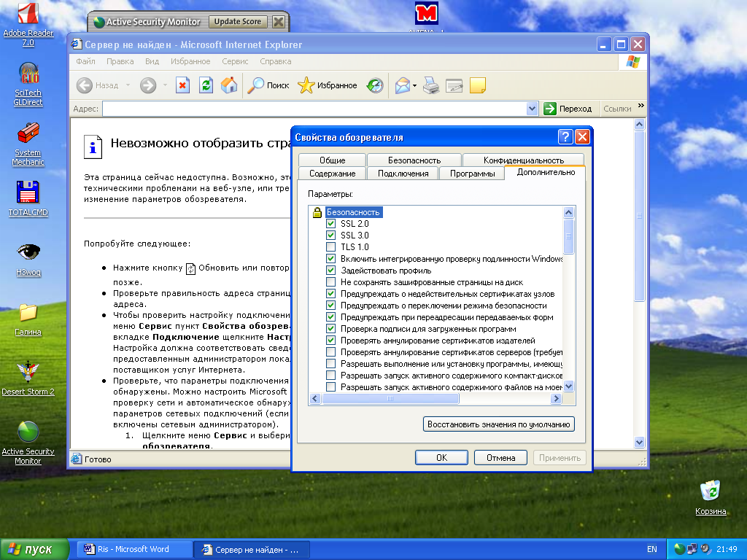Click the horizontal scrollbar thumb in the Параметры list
The width and height of the screenshot is (747, 560).
pyautogui.click(x=390, y=399)
